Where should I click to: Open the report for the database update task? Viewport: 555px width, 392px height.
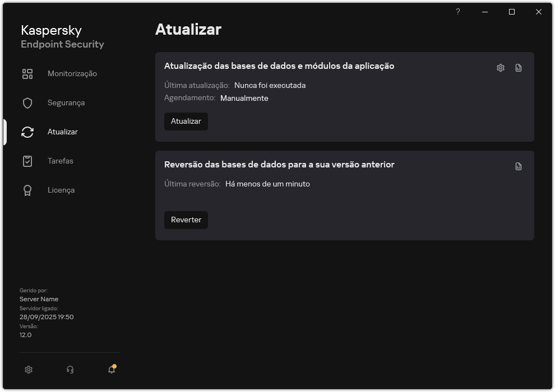click(x=518, y=67)
